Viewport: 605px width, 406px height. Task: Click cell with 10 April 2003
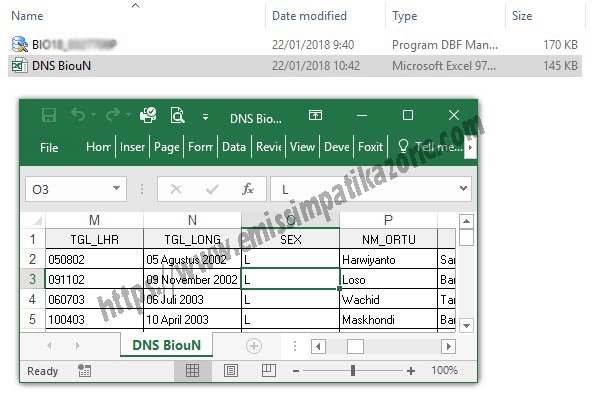192,319
